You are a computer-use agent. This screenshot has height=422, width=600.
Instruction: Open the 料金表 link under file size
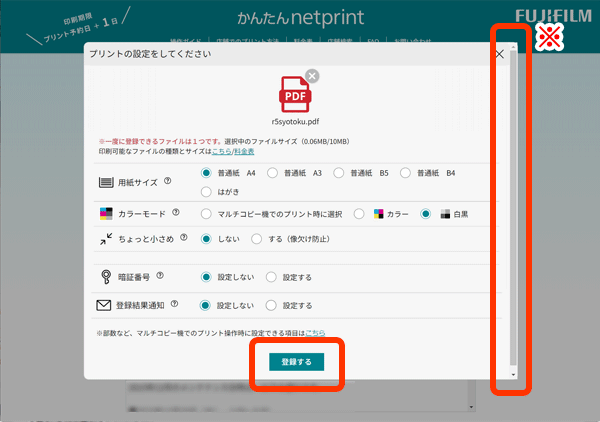244,152
